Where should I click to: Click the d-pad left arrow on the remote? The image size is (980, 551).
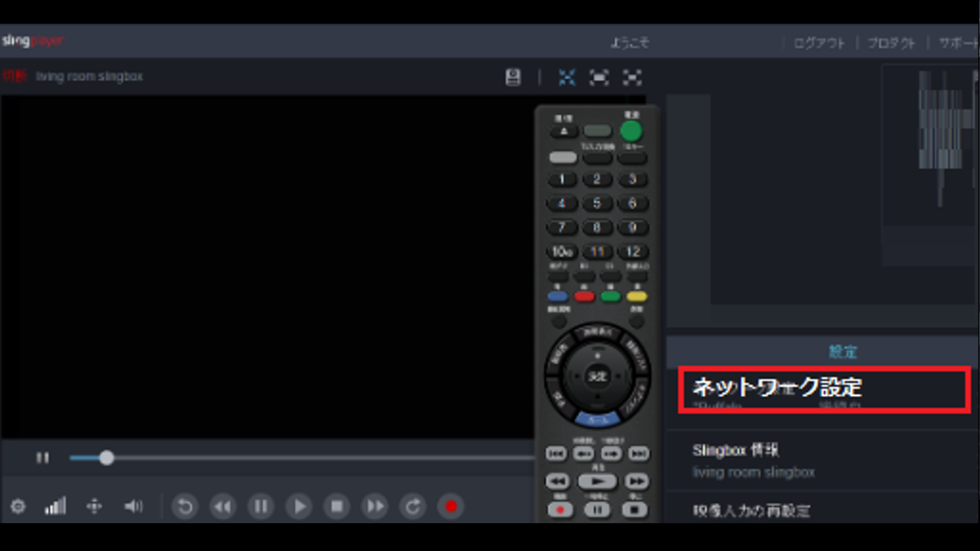tap(575, 376)
